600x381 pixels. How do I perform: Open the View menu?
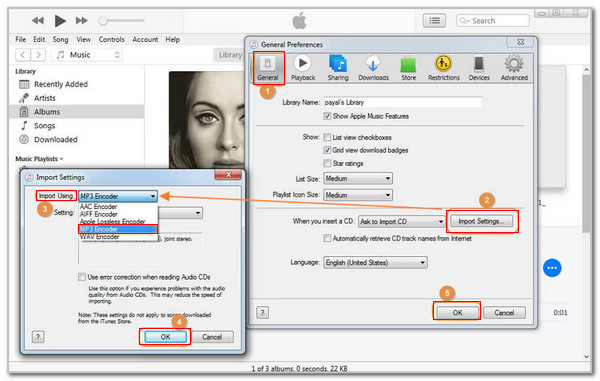(83, 39)
